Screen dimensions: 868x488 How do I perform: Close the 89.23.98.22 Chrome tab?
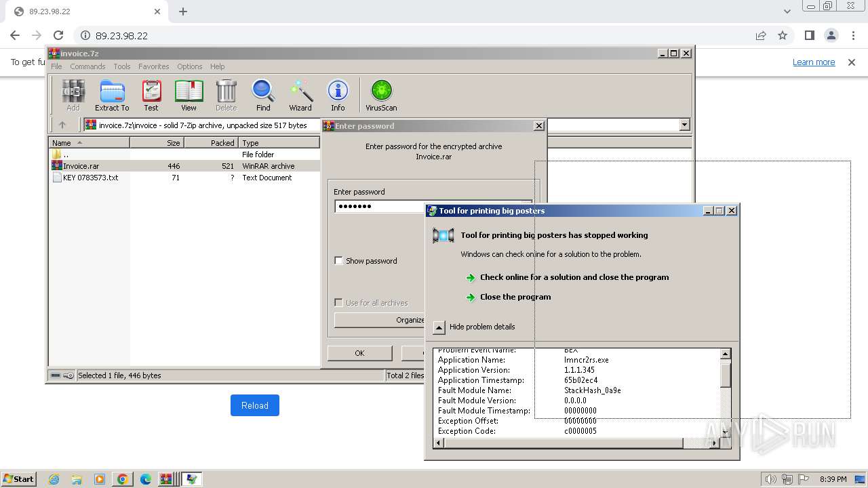(157, 12)
